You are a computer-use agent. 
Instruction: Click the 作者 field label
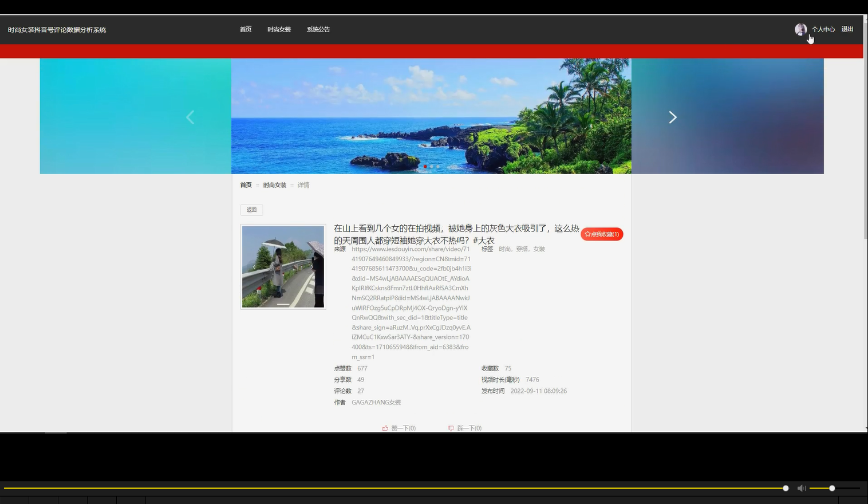tap(340, 403)
